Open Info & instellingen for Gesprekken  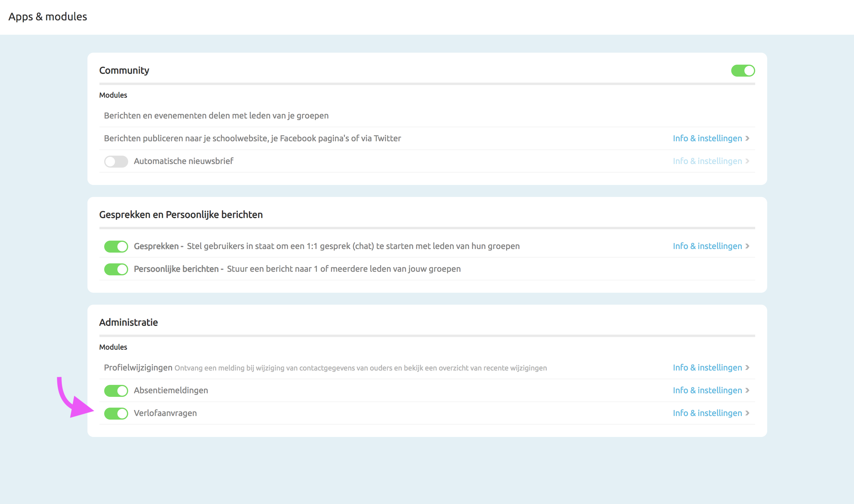707,246
